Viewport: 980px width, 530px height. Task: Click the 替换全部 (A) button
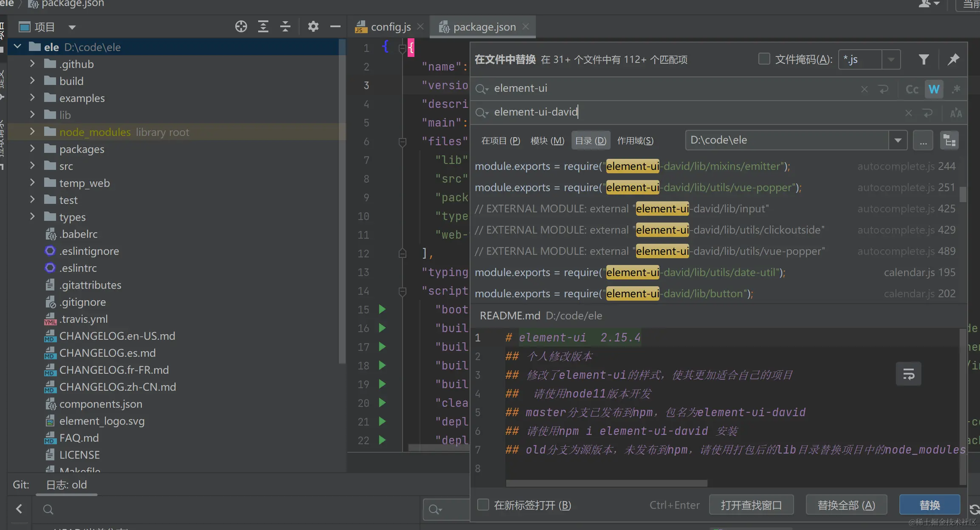point(846,505)
